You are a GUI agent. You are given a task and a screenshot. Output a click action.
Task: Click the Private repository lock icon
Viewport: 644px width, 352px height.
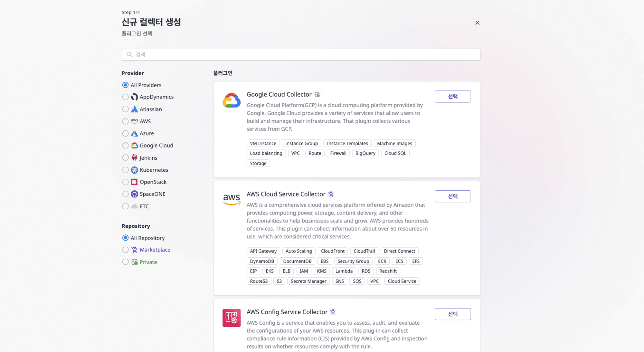[x=134, y=262]
